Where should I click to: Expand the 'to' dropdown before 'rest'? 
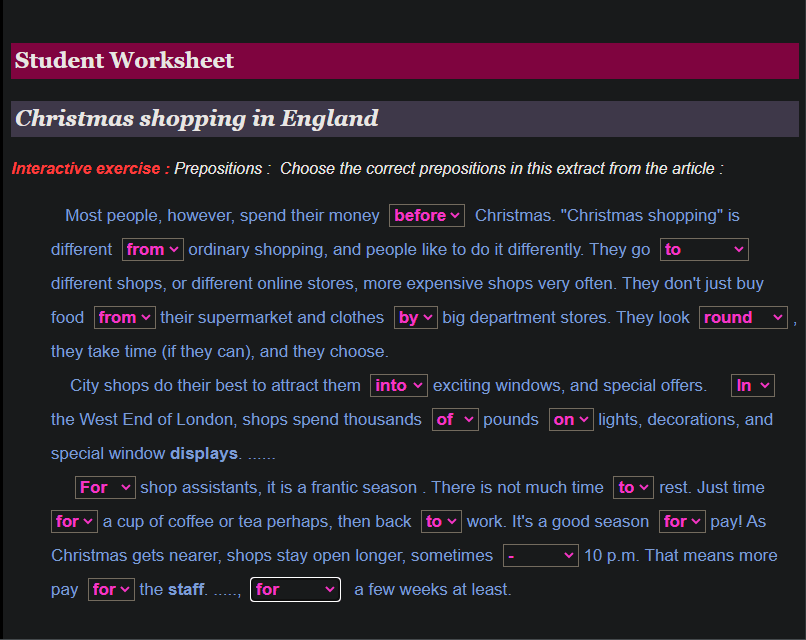coord(634,488)
